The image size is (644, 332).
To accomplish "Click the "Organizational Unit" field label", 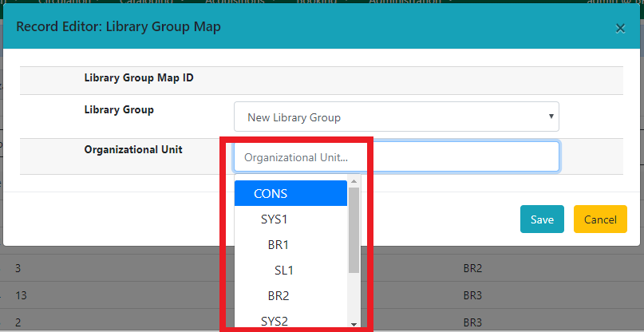I will pyautogui.click(x=133, y=149).
